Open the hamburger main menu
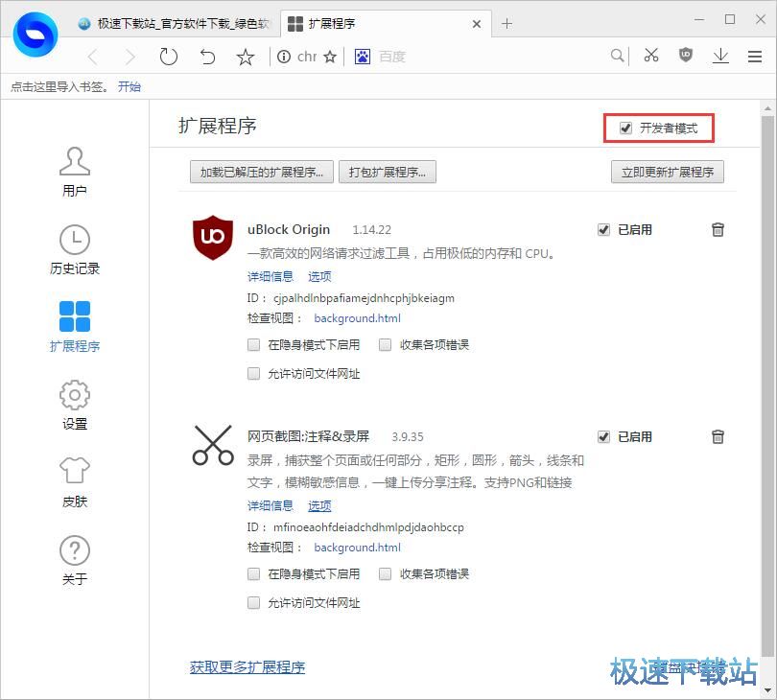777x700 pixels. point(755,57)
